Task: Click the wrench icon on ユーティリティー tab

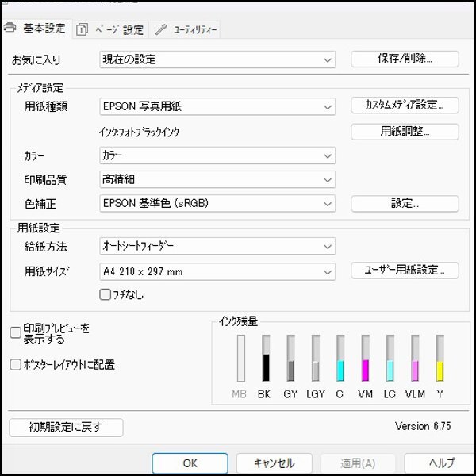Action: [x=161, y=30]
